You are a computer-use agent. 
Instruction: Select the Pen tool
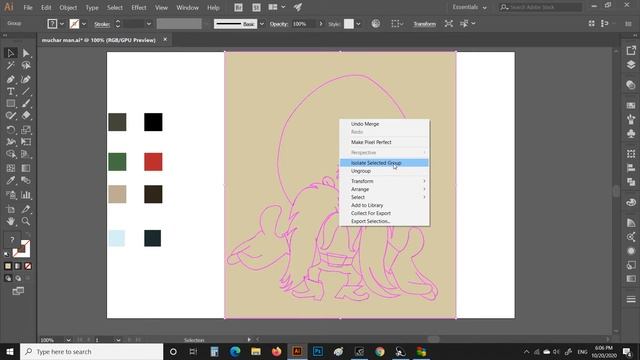pos(11,79)
